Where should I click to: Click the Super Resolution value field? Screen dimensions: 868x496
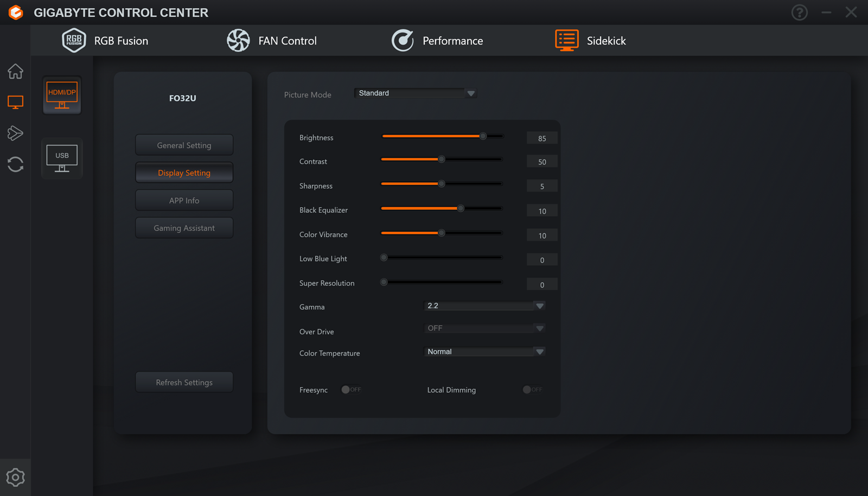(x=542, y=285)
